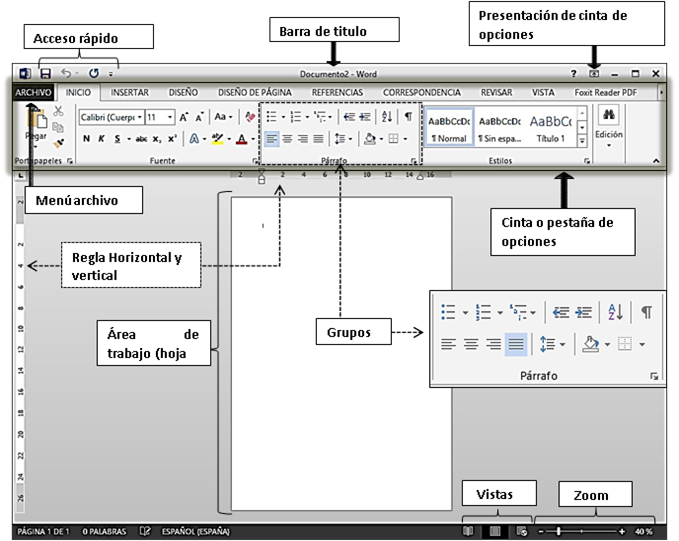Expand the quick access toolbar customize arrow
The width and height of the screenshot is (679, 541).
click(111, 74)
